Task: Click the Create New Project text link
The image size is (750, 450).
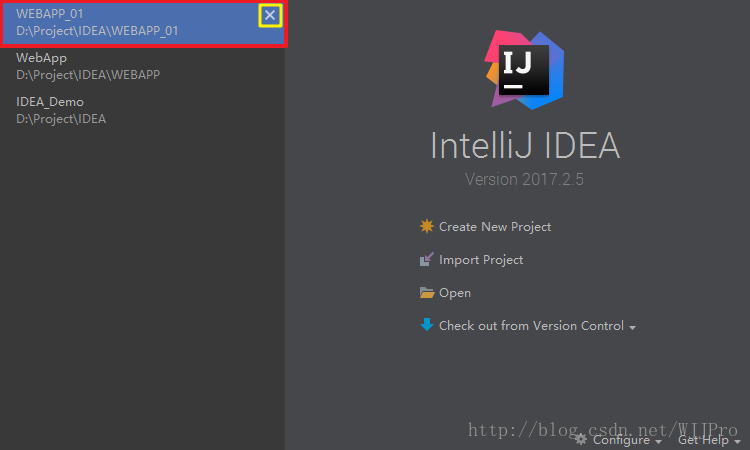Action: tap(495, 227)
